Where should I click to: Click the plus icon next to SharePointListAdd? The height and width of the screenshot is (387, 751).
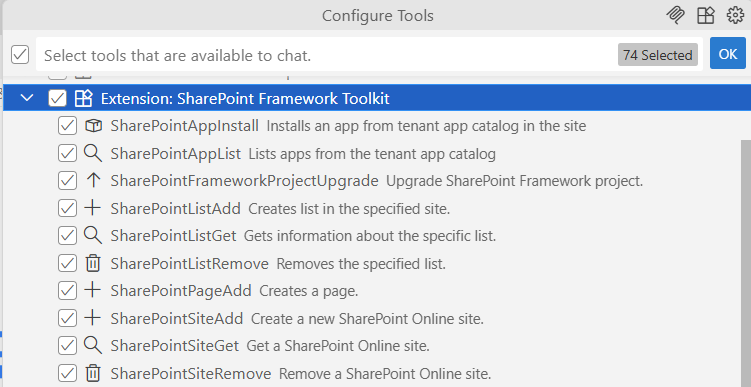93,208
